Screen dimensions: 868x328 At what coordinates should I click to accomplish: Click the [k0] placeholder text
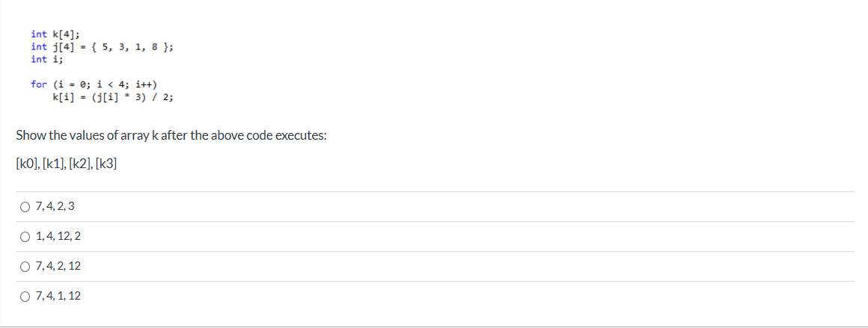27,164
